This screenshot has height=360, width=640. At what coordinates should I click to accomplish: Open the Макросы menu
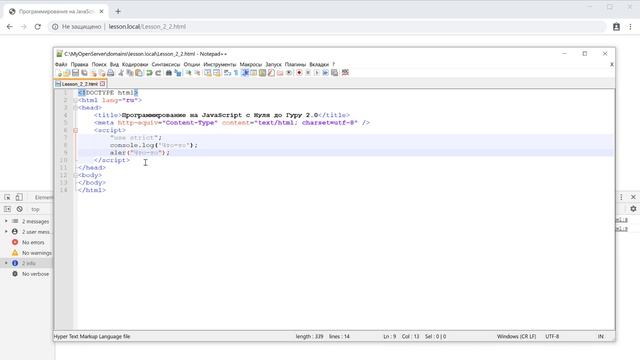tap(251, 64)
